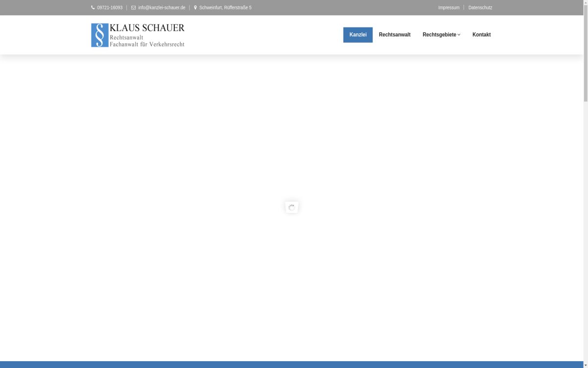
Task: Click the info@kanzlei-schauer.de email address
Action: 162,8
